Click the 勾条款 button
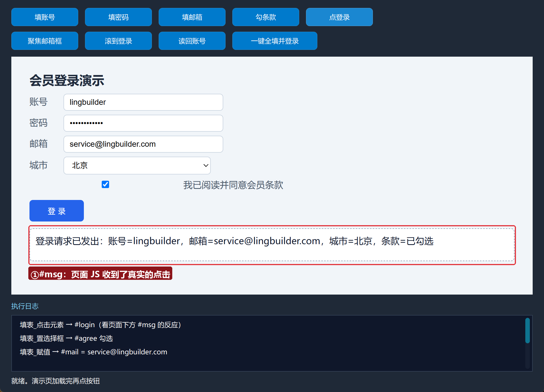 coord(266,17)
